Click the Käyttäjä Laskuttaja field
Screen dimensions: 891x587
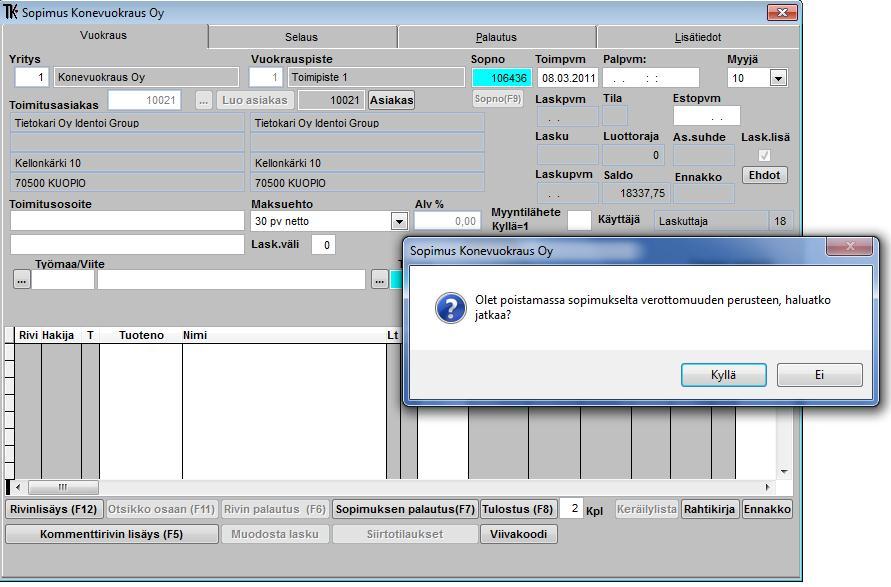point(711,221)
